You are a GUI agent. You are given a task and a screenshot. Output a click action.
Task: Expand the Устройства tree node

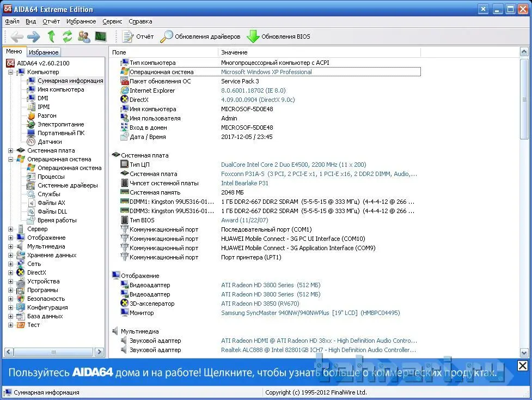tap(10, 282)
